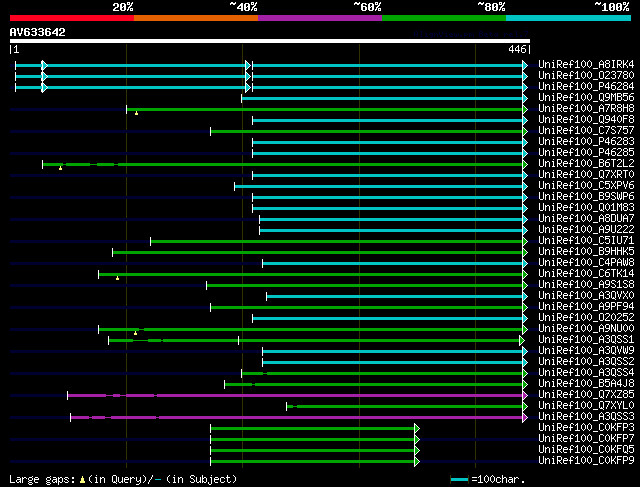Select the UniRef100_A3QSS2 label
640x487 pixels.
pos(586,362)
